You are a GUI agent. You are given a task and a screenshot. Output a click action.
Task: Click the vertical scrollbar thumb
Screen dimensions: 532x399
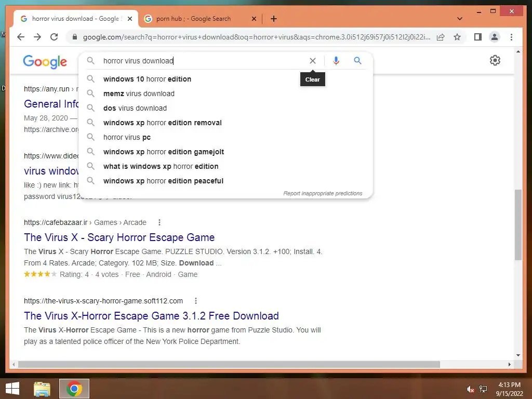(x=518, y=224)
